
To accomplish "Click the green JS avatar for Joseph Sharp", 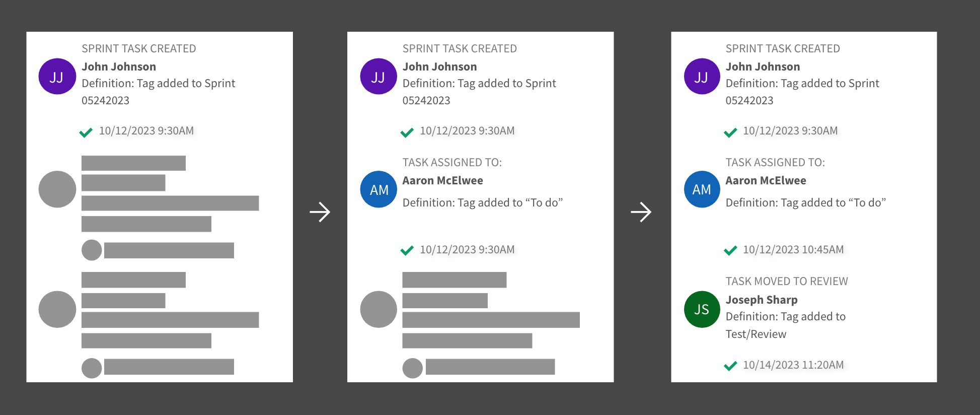I will click(x=702, y=309).
